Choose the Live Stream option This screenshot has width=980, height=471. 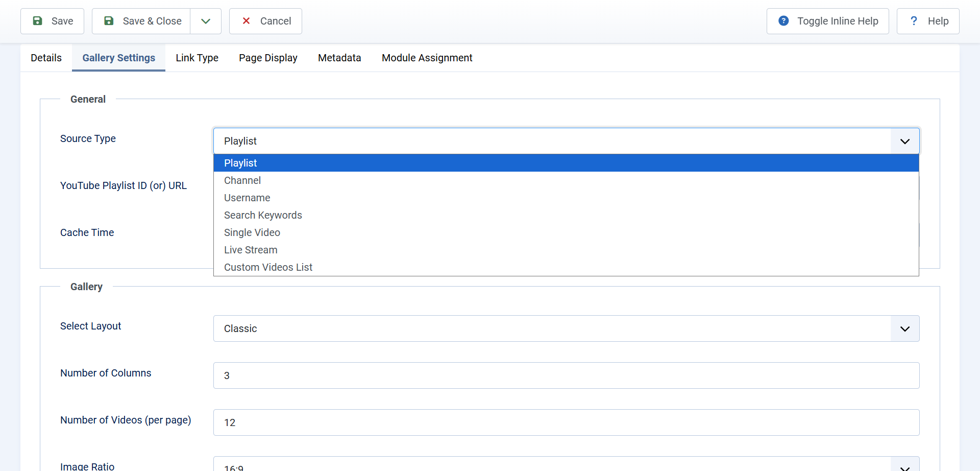566,250
